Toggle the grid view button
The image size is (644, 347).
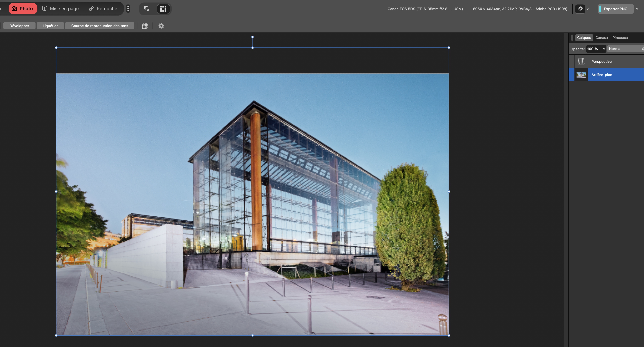(163, 9)
